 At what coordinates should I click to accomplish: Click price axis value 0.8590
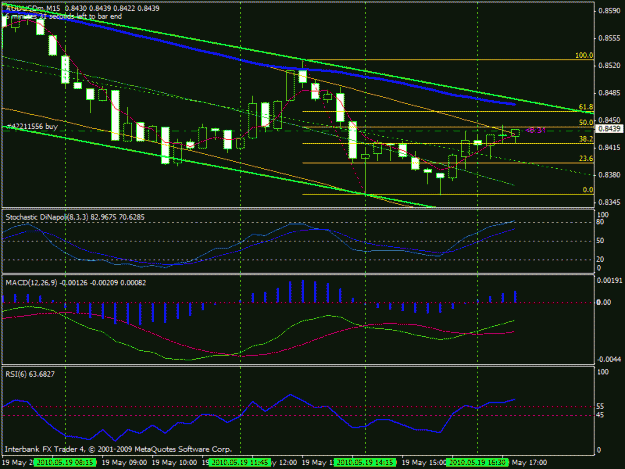point(609,11)
